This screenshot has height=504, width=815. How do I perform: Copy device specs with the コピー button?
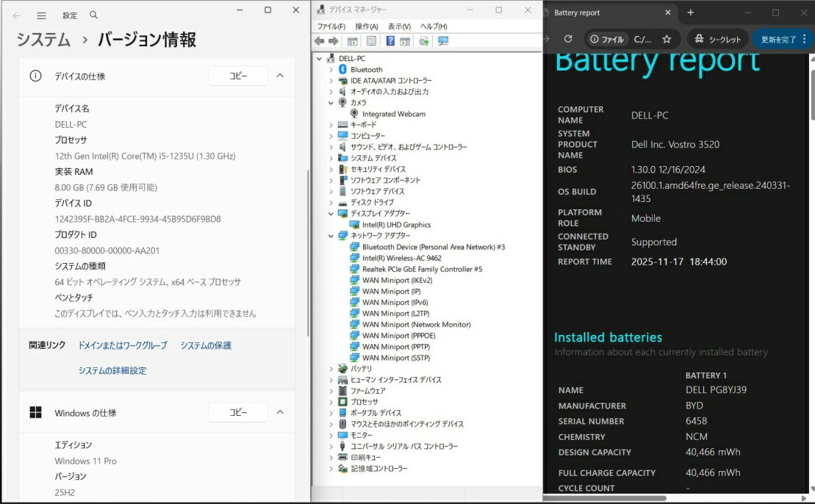(x=238, y=76)
